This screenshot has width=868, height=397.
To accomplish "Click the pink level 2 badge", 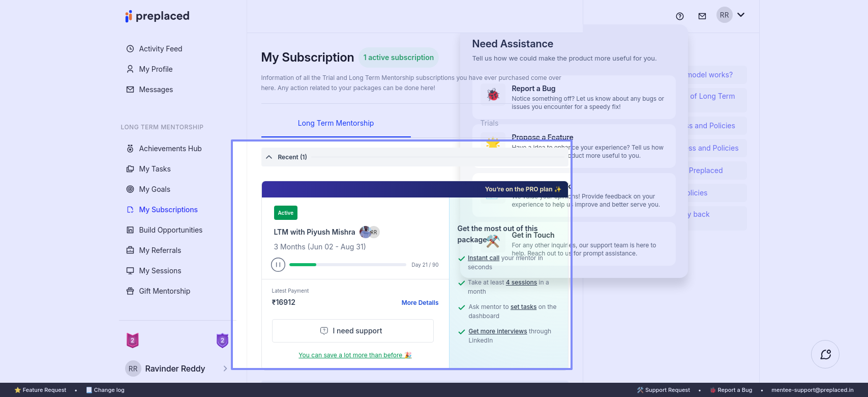I will [x=133, y=340].
